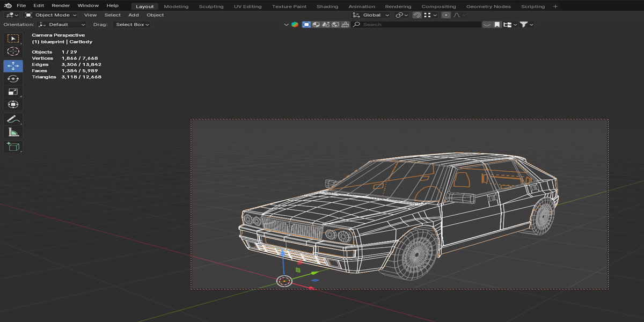Viewport: 644px width, 322px height.
Task: Pick the Scale tool
Action: pyautogui.click(x=13, y=92)
